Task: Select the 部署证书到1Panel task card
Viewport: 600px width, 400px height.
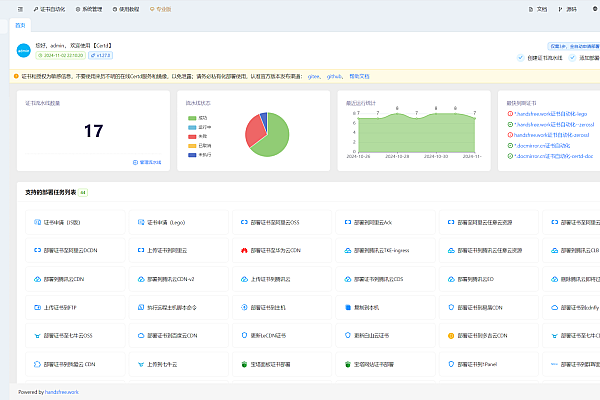Action: click(x=489, y=364)
